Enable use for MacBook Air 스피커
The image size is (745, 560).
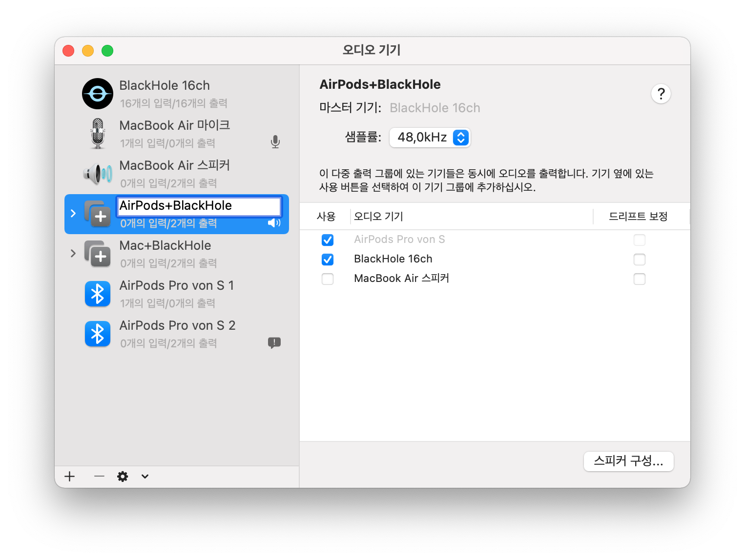pos(328,279)
